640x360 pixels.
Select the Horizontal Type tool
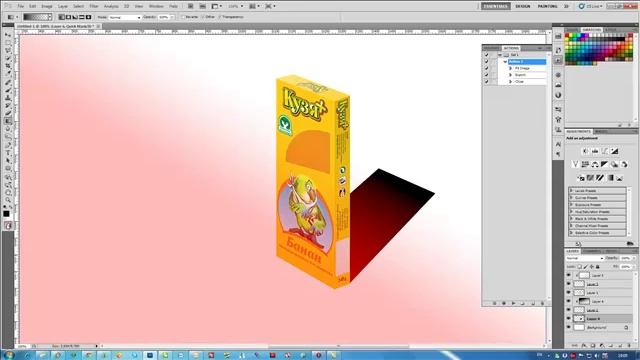click(x=8, y=153)
